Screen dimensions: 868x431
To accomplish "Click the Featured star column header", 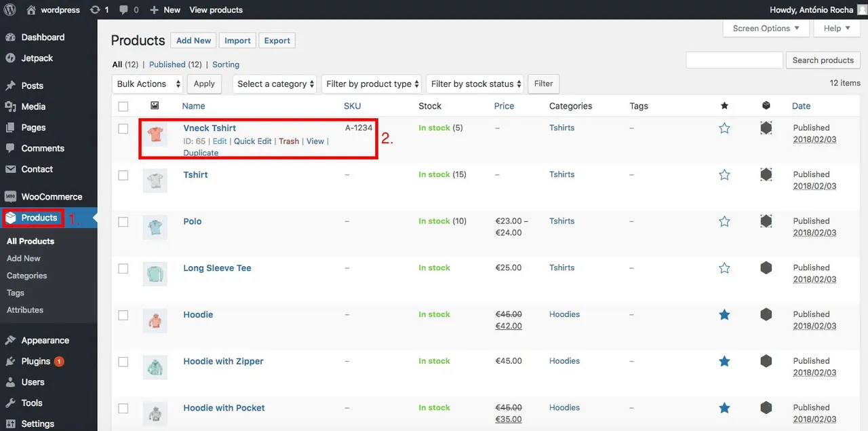I will tap(724, 106).
